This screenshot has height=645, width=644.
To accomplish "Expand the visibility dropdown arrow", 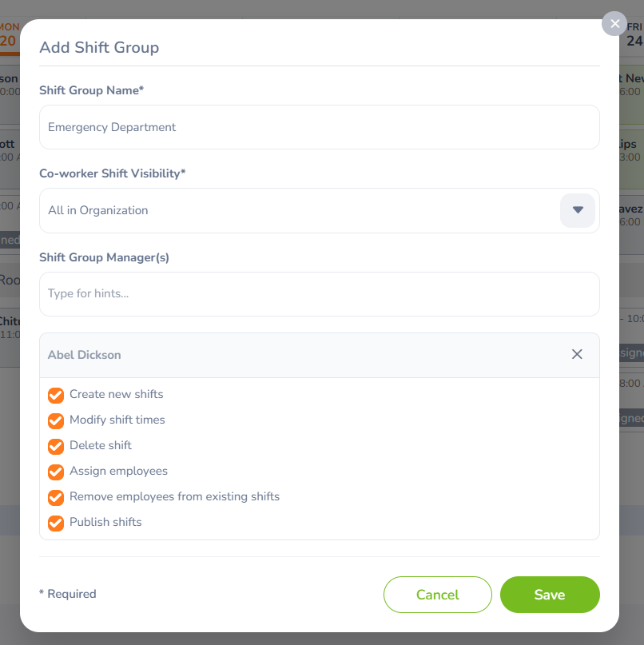I will [578, 210].
